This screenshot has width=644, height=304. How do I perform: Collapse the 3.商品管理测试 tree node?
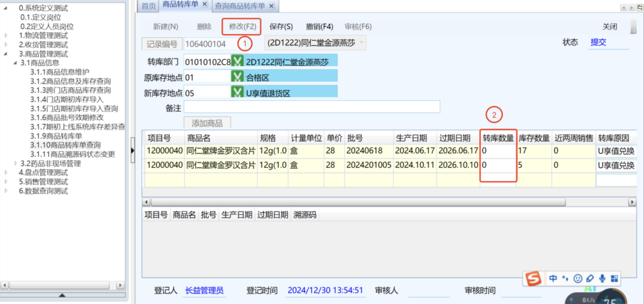coord(6,53)
